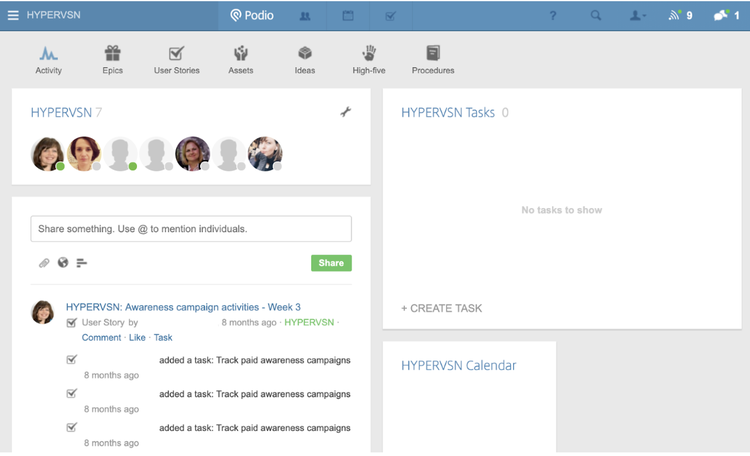Open the Activity app
The width and height of the screenshot is (750, 456).
click(48, 60)
